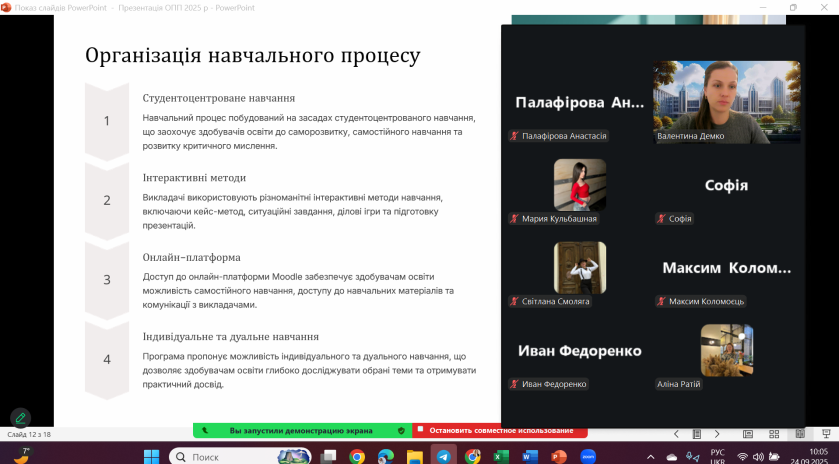The image size is (839, 464).
Task: Switch to Normal view icon
Action: click(748, 434)
